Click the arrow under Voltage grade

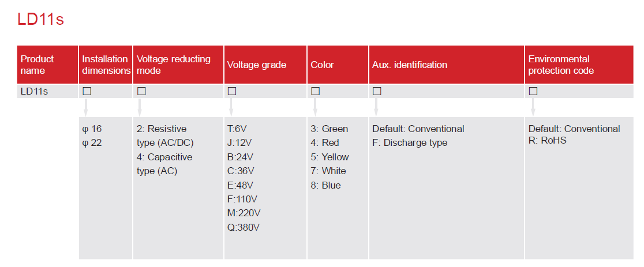pyautogui.click(x=231, y=107)
